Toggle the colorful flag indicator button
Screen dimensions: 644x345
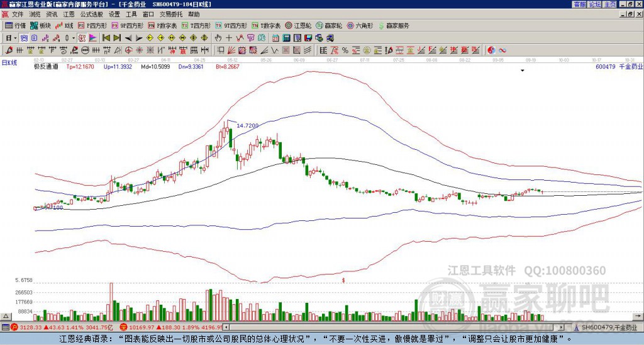[93, 38]
